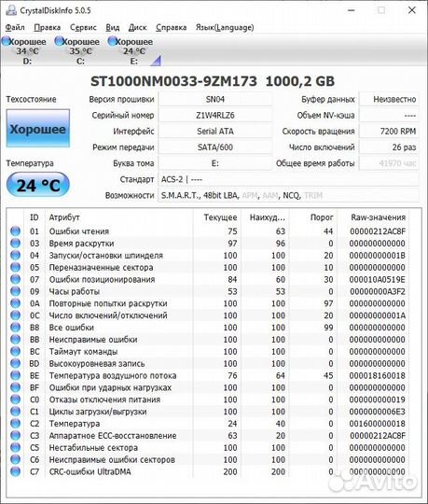Click raw value 000010A0519E
The width and height of the screenshot is (428, 504).
(x=378, y=279)
